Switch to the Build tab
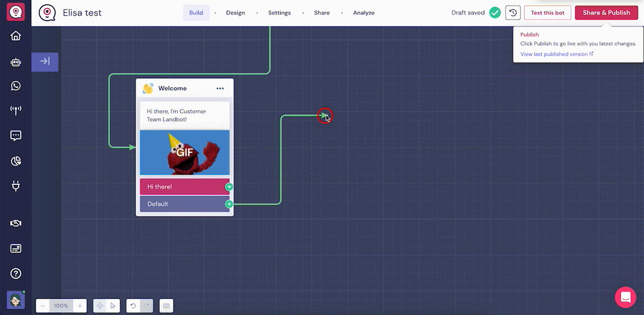 click(x=196, y=13)
